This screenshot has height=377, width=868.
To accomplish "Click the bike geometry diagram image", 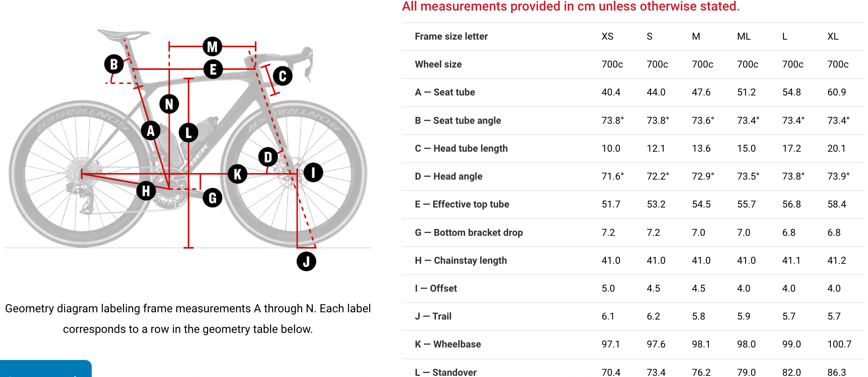I will pos(188,148).
